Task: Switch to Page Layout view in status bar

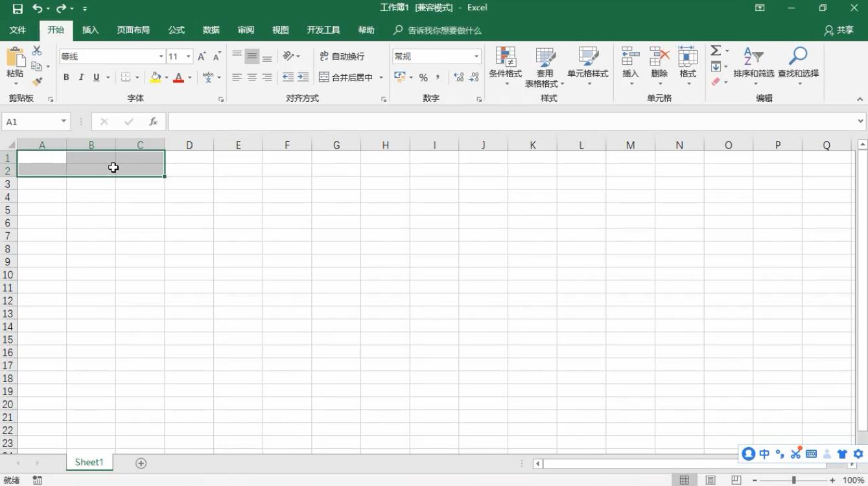Action: pos(710,480)
